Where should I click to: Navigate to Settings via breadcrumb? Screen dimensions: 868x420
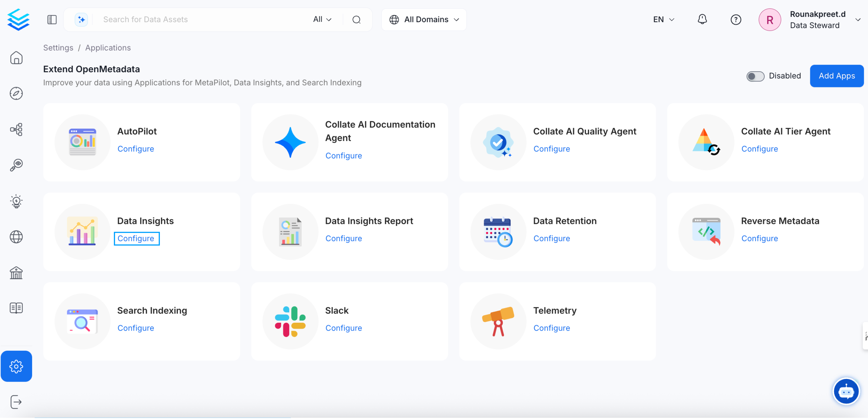[x=58, y=47]
